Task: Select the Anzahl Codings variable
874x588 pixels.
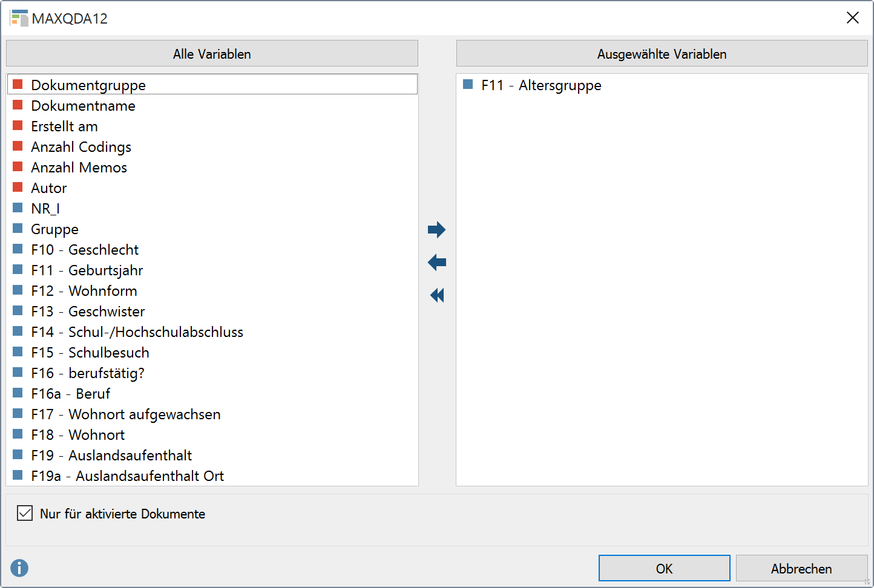Action: [x=81, y=147]
